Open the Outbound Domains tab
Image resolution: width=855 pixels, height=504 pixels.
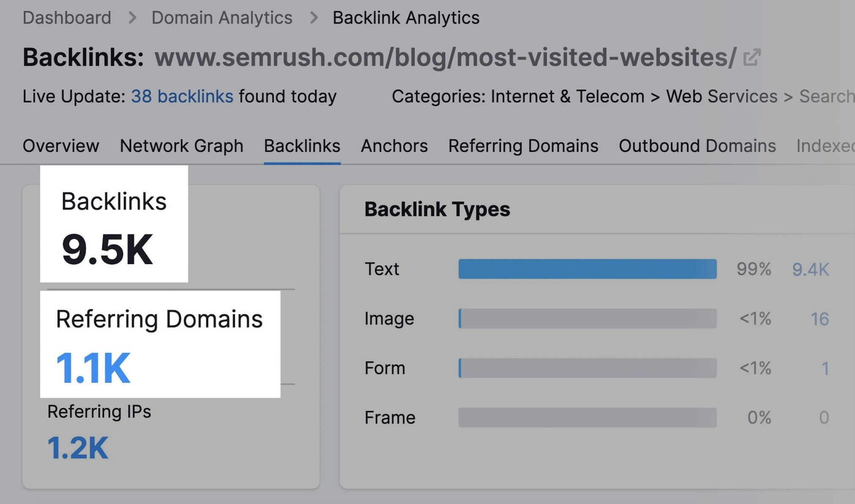[697, 146]
